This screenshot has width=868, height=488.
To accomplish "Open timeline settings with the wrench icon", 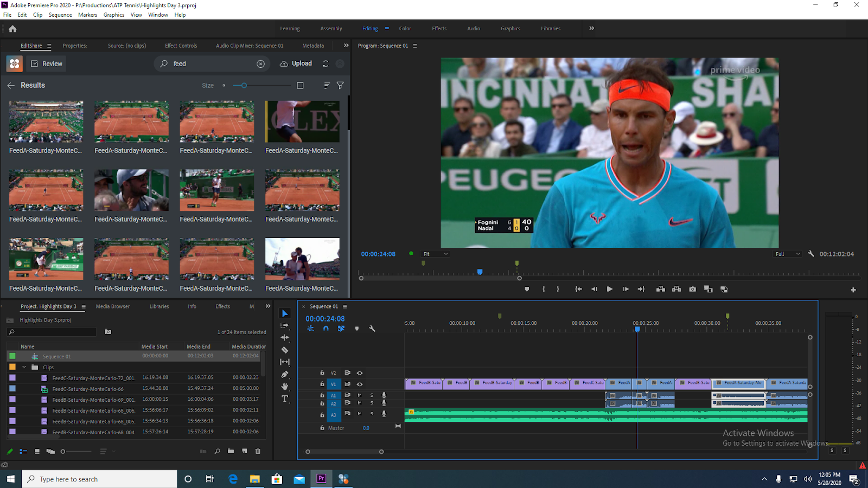I will click(x=373, y=329).
